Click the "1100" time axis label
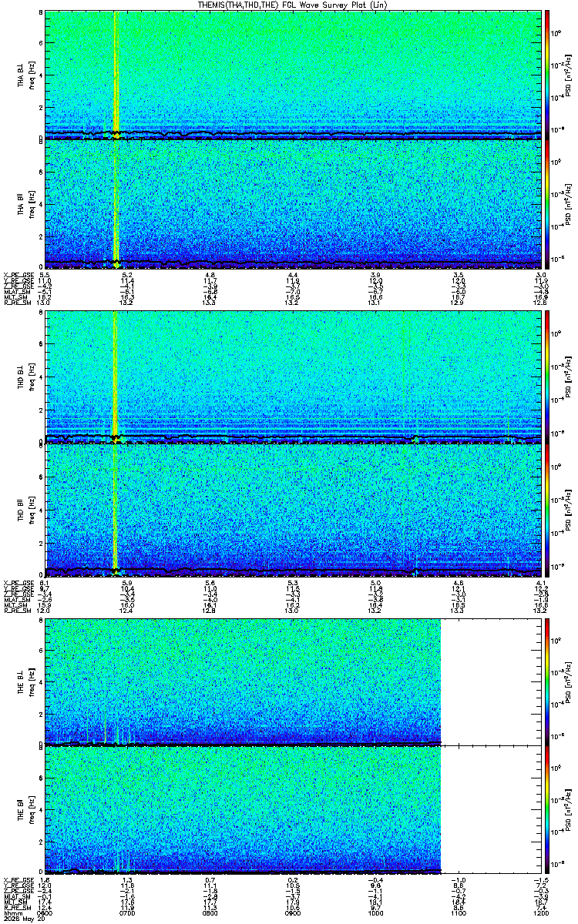 pos(458,913)
